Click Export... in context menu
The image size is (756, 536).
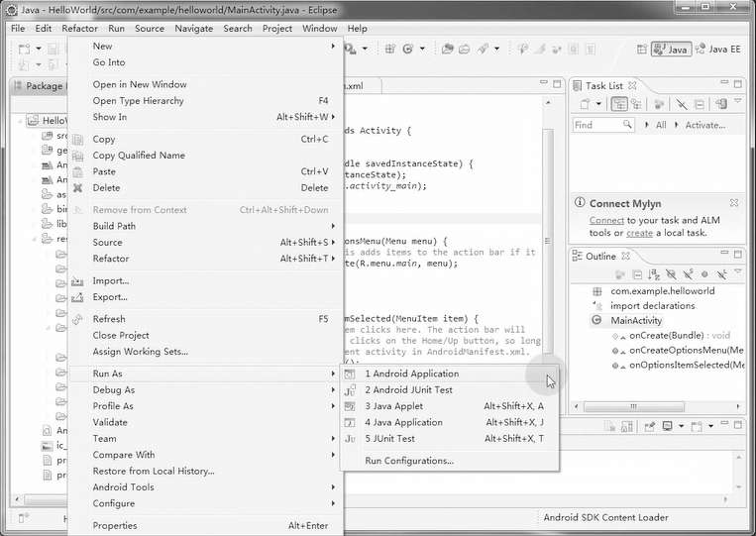click(205, 297)
